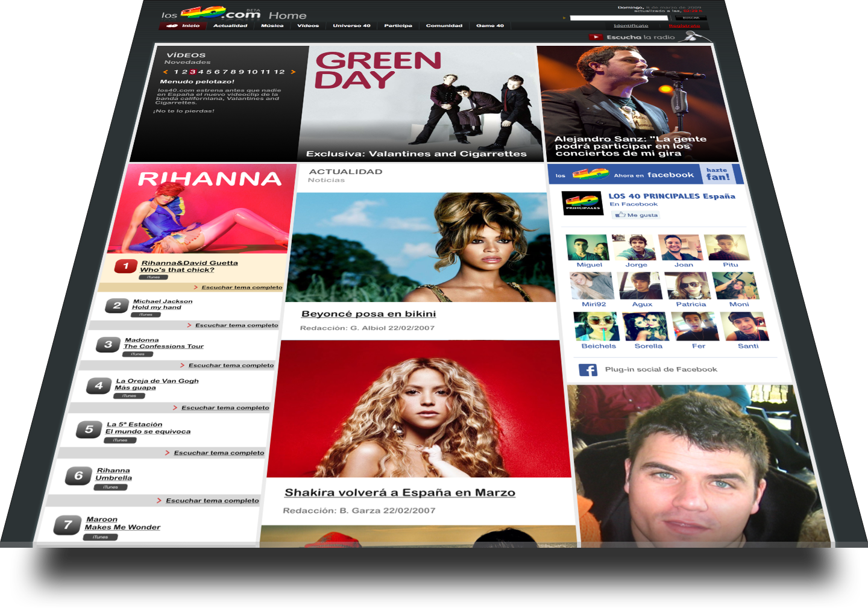Select Universo 40 in the navigation bar
This screenshot has height=608, width=868.
point(351,26)
